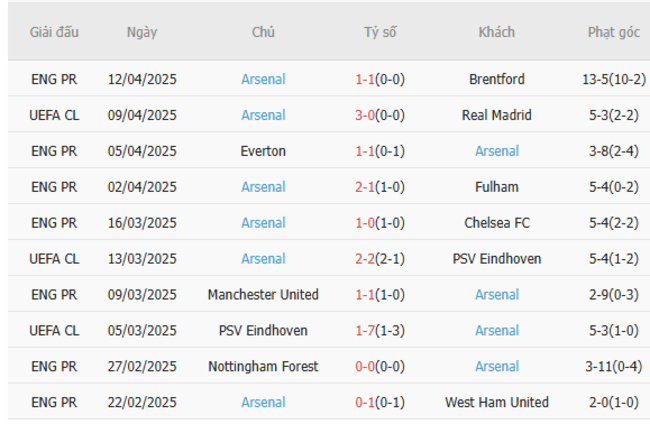650x433 pixels.
Task: Click the 'Phạt góc' column header
Action: (614, 32)
